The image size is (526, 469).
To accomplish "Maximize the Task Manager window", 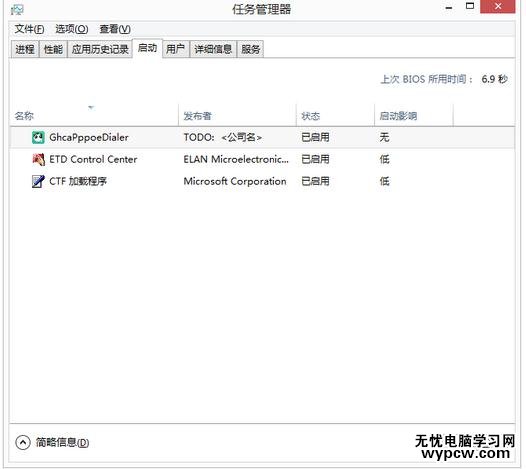I will tap(470, 7).
